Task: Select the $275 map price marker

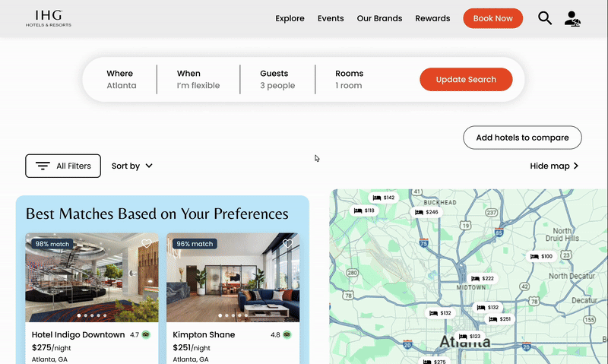Action: (434, 361)
